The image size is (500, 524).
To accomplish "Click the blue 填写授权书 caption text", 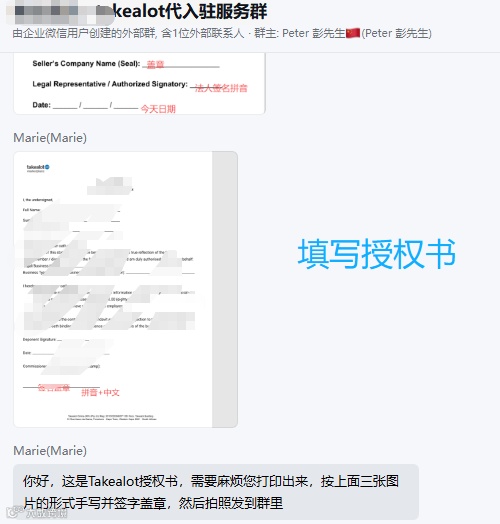I will 377,254.
